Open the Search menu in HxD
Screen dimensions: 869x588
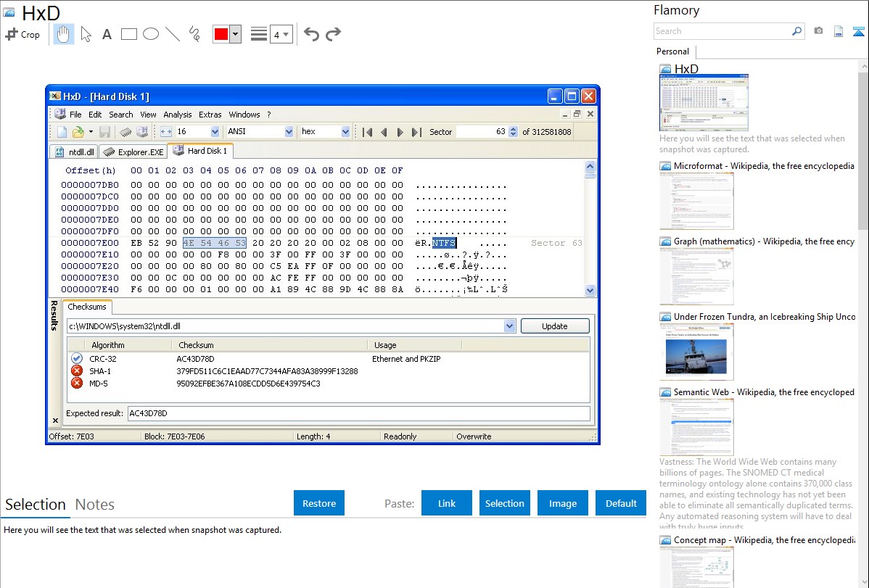[x=121, y=115]
